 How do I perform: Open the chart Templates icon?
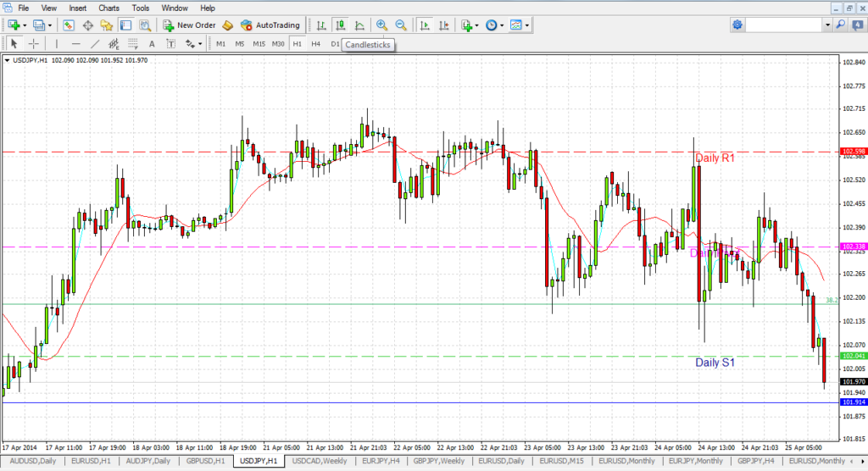pyautogui.click(x=516, y=25)
